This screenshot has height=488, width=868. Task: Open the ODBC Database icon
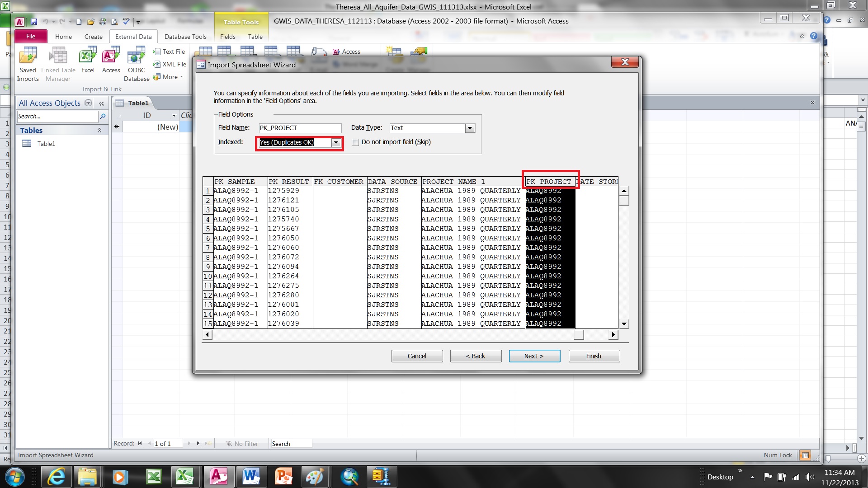point(137,64)
